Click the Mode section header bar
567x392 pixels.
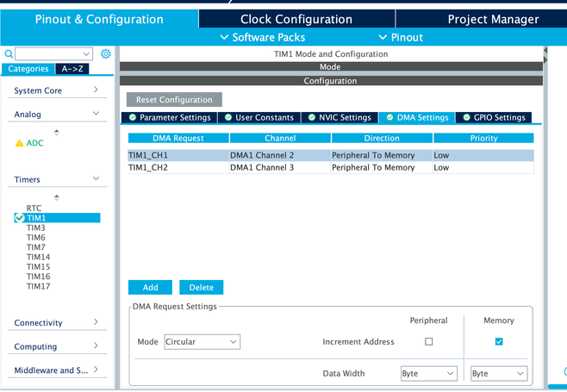[331, 67]
